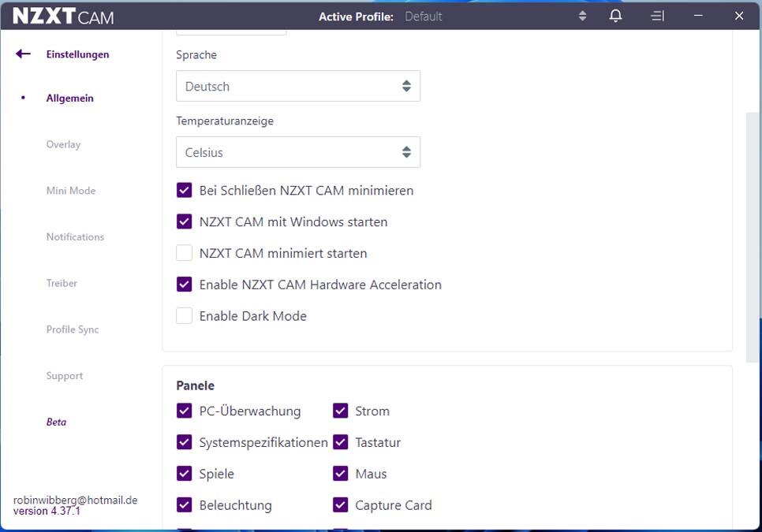Click the back arrow beside Einstellungen
The image size is (762, 532).
point(23,54)
